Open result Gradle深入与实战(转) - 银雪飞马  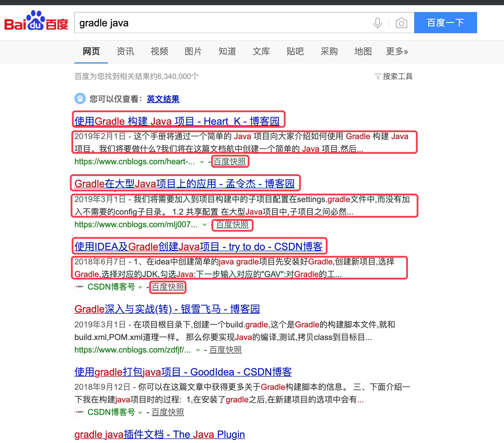[x=167, y=309]
